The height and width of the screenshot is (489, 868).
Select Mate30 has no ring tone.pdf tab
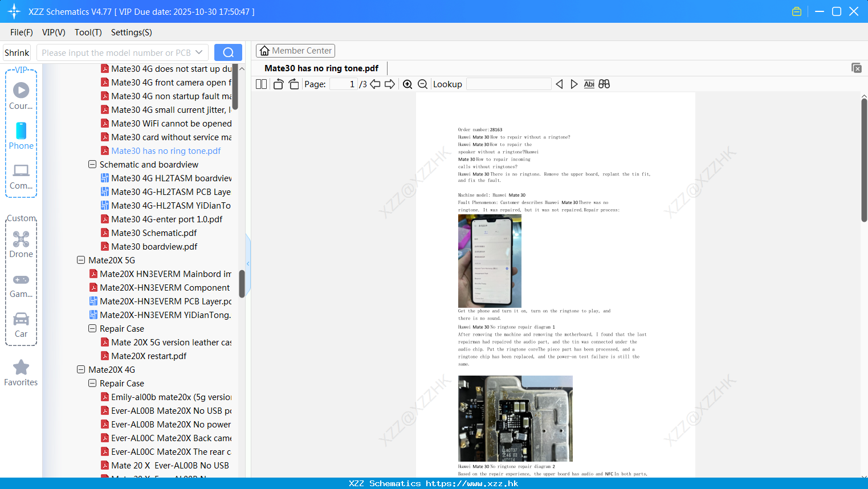321,68
